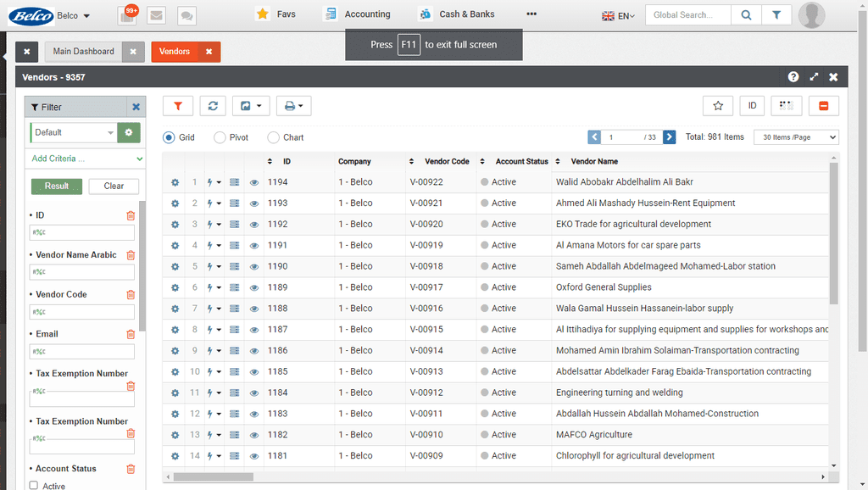This screenshot has width=868, height=490.
Task: Expand the Add Criteria dropdown
Action: tap(86, 159)
